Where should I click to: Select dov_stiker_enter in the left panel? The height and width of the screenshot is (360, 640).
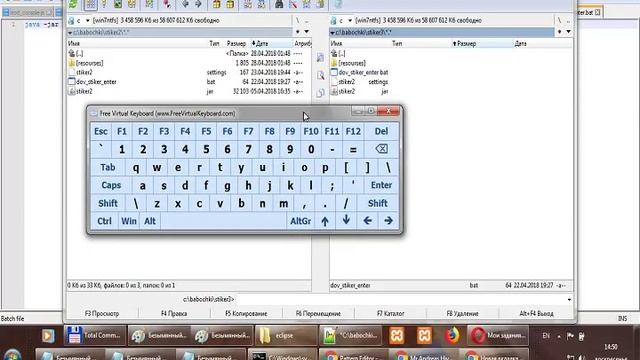pos(96,82)
